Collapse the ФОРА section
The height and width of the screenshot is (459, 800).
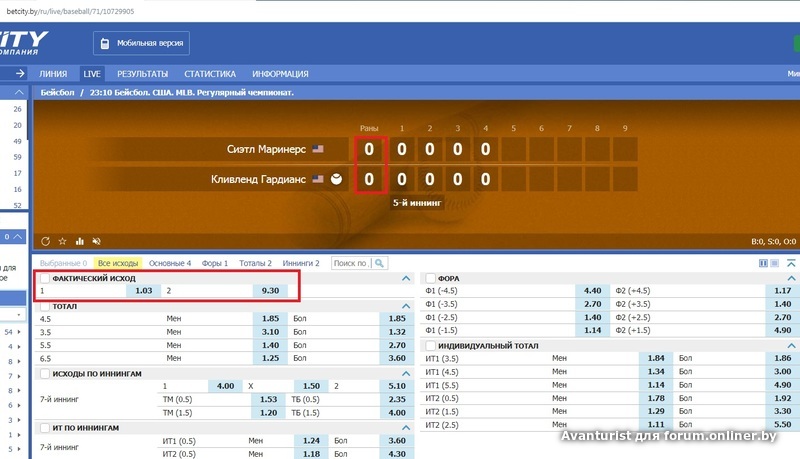(791, 278)
